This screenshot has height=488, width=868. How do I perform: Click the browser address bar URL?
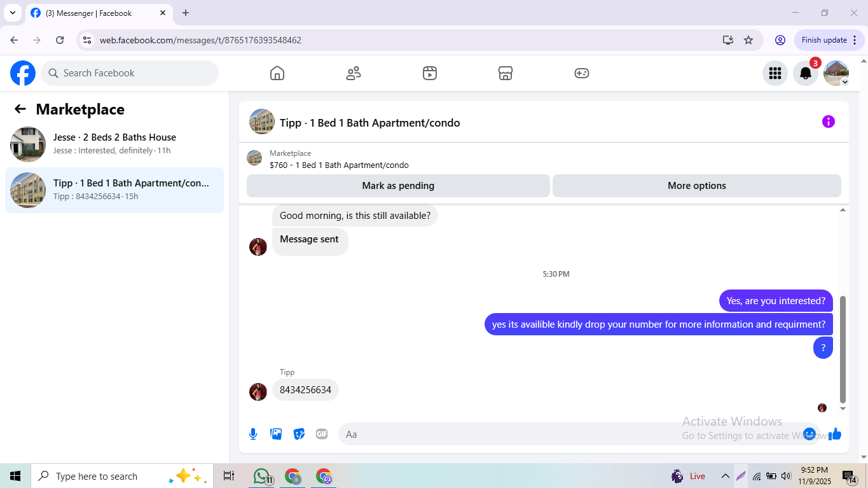pos(200,40)
